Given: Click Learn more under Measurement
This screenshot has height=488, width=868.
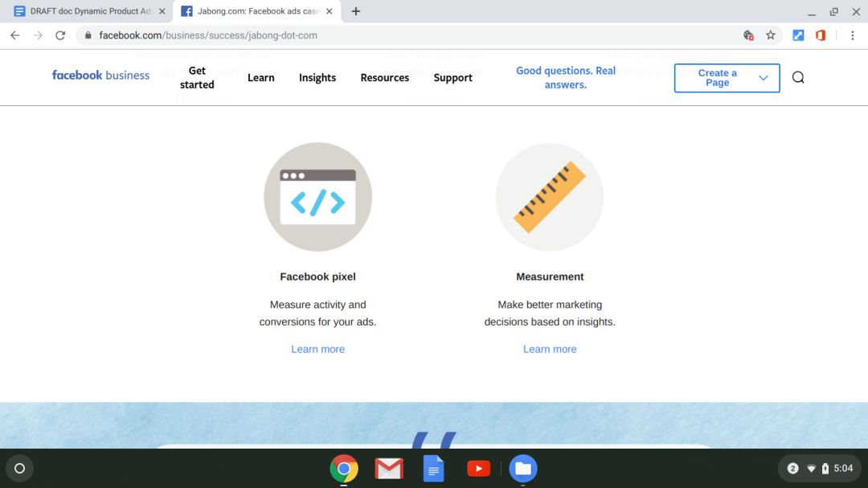Looking at the screenshot, I should pyautogui.click(x=550, y=349).
